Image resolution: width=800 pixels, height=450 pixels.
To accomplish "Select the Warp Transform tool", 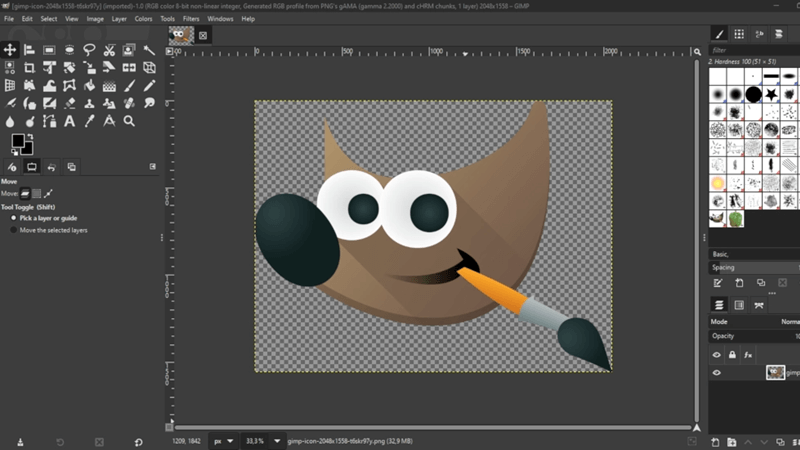I will [49, 85].
